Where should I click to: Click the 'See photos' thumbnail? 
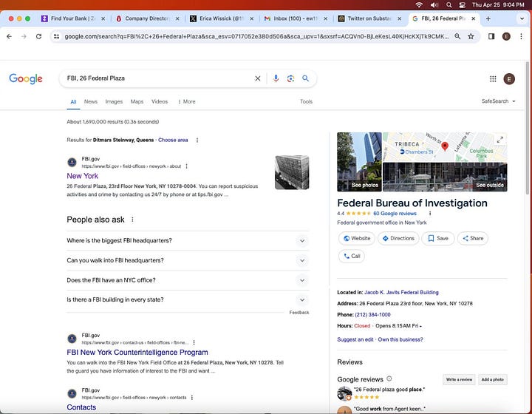[x=359, y=162]
